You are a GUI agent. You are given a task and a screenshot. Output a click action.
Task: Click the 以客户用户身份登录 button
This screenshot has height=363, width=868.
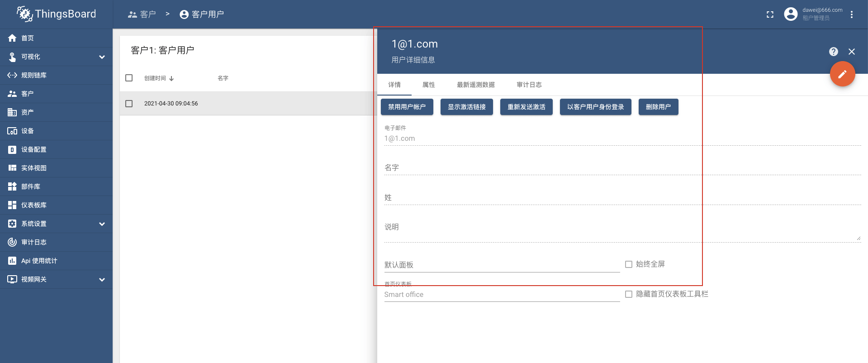tap(596, 107)
